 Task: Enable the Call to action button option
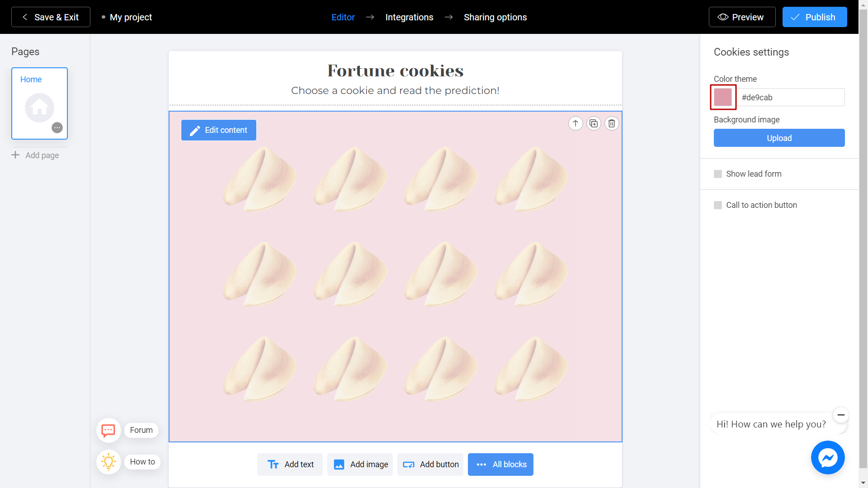(x=718, y=205)
